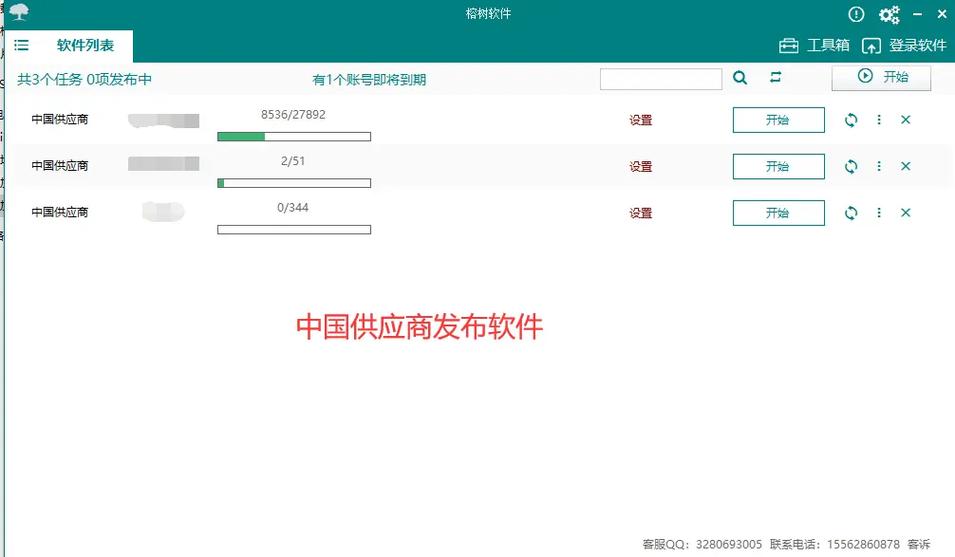The height and width of the screenshot is (557, 955).
Task: Open more options for 0/344 task
Action: 879,212
